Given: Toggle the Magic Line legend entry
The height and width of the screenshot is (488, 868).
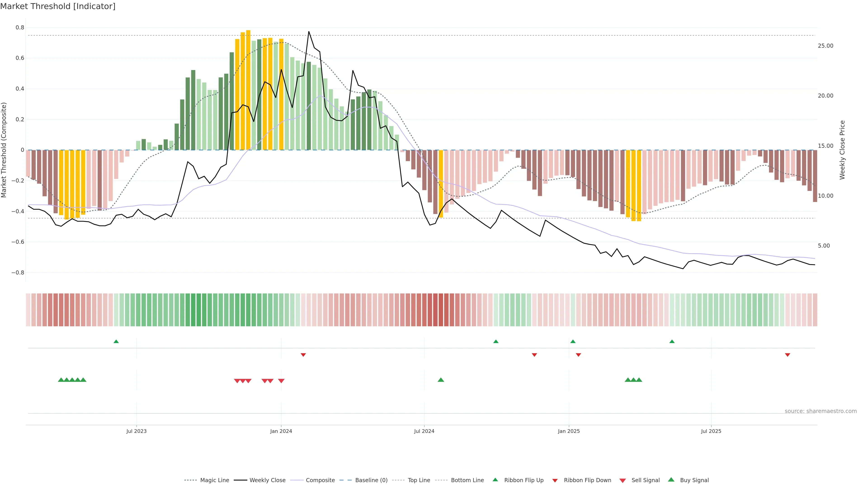Looking at the screenshot, I should tap(214, 480).
